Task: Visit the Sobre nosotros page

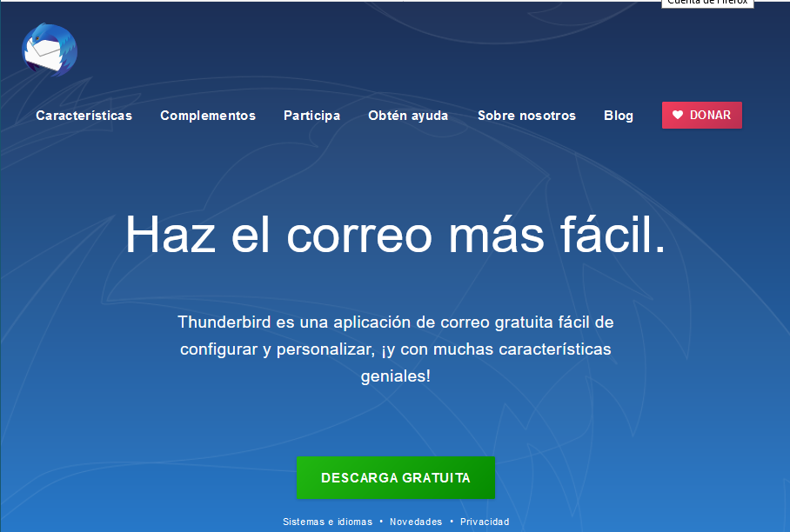Action: click(526, 116)
